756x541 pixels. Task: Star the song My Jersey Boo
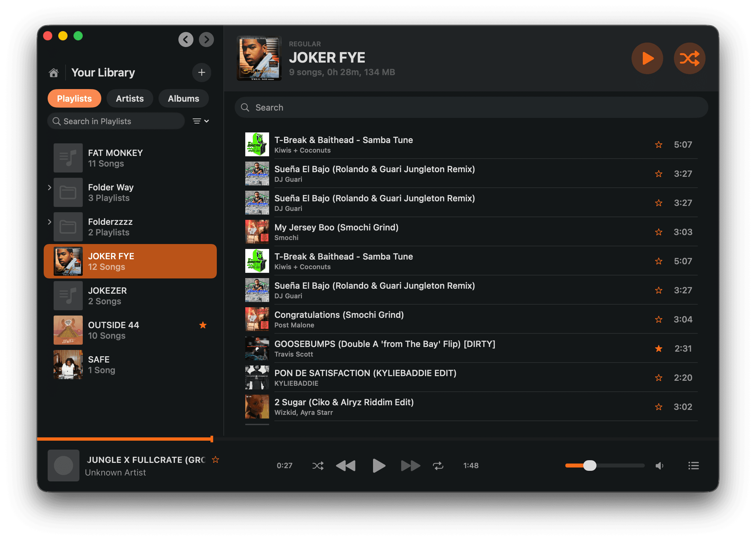pos(658,232)
